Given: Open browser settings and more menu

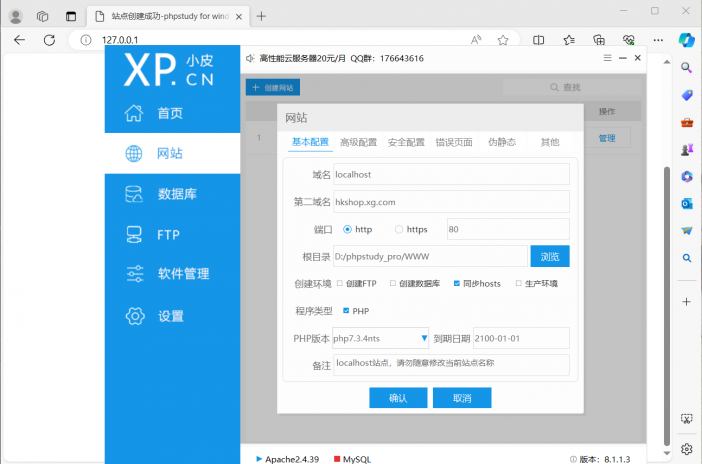Looking at the screenshot, I should coord(658,40).
